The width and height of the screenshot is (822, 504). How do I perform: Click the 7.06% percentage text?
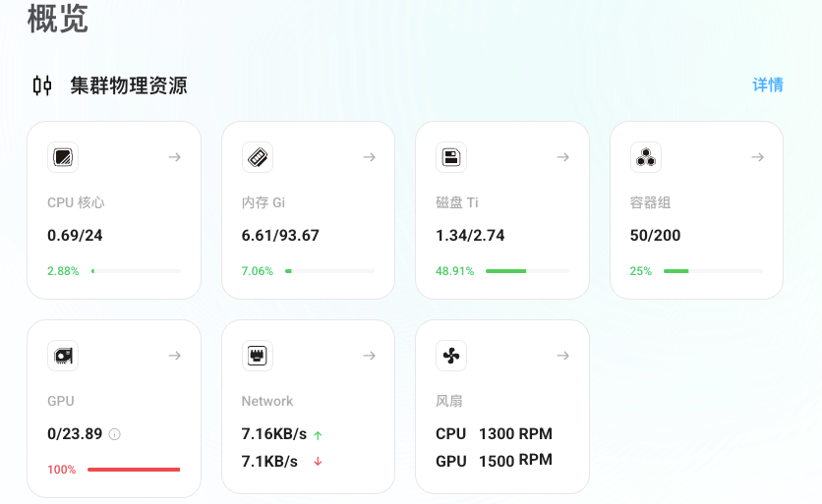[258, 271]
